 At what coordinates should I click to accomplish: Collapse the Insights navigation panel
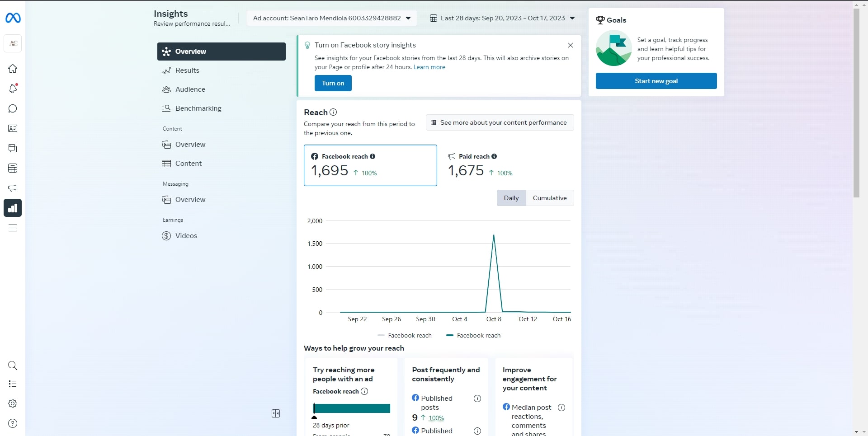tap(276, 413)
